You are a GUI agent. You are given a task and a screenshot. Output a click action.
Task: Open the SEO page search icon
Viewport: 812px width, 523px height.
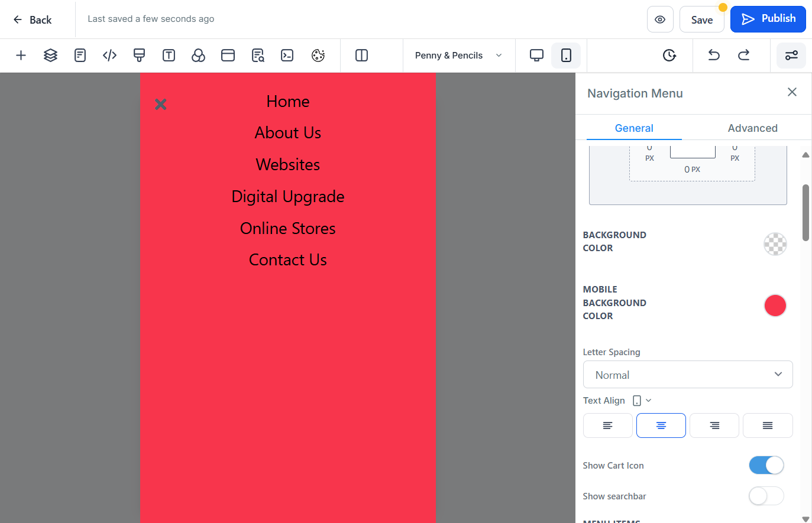pos(258,56)
